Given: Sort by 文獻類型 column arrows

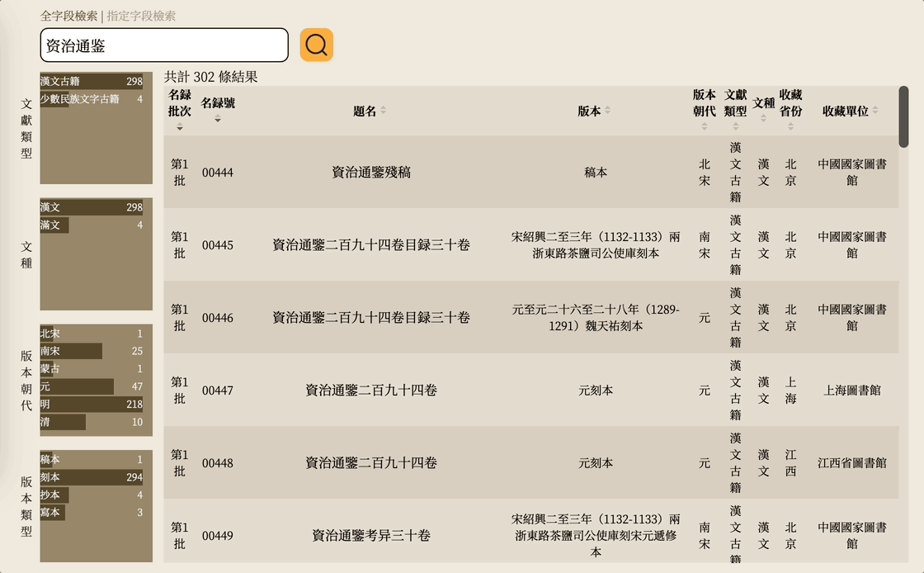Looking at the screenshot, I should (x=736, y=126).
